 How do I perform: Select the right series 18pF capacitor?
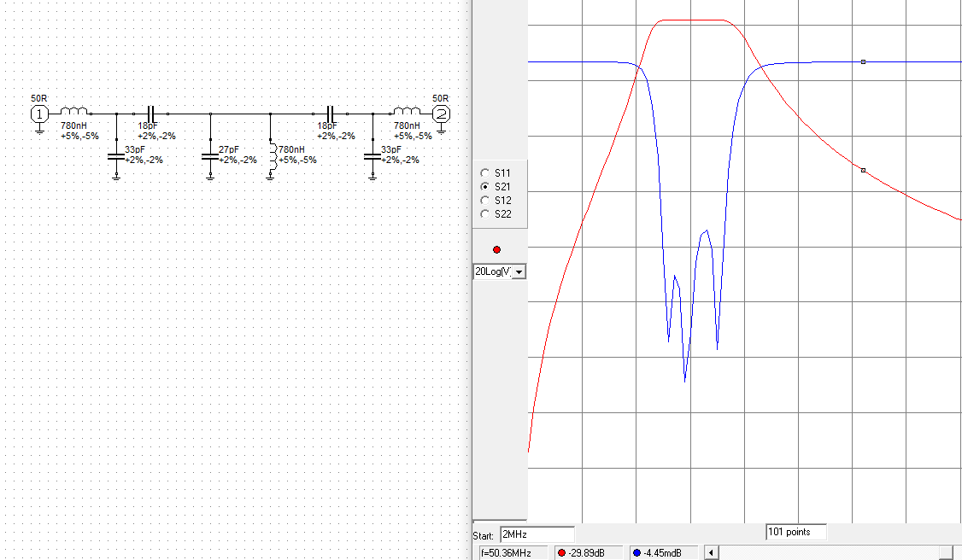tap(331, 114)
